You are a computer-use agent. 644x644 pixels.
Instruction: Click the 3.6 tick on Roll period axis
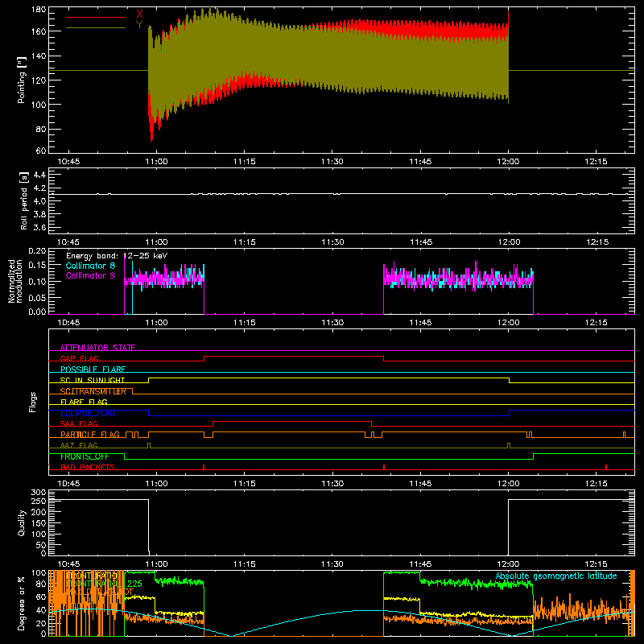[39, 227]
